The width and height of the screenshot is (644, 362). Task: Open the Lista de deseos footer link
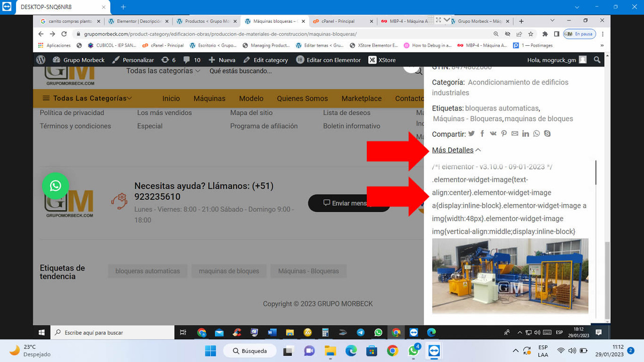tap(347, 113)
